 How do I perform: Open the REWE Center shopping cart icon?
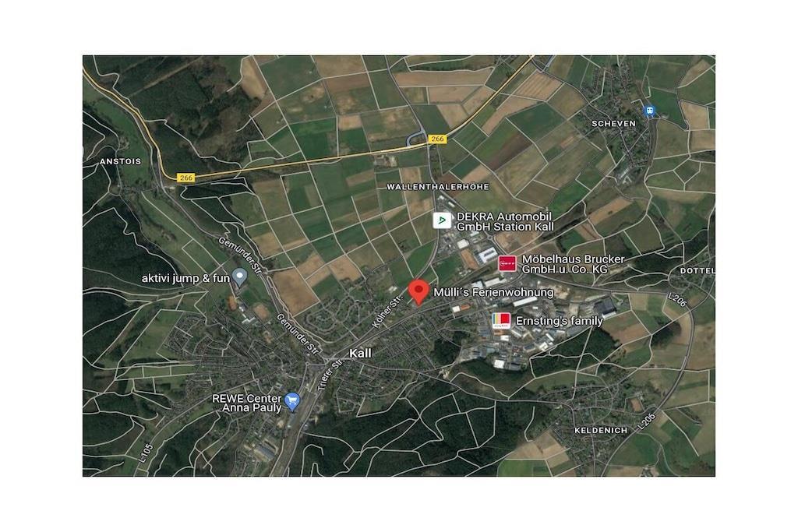[292, 402]
